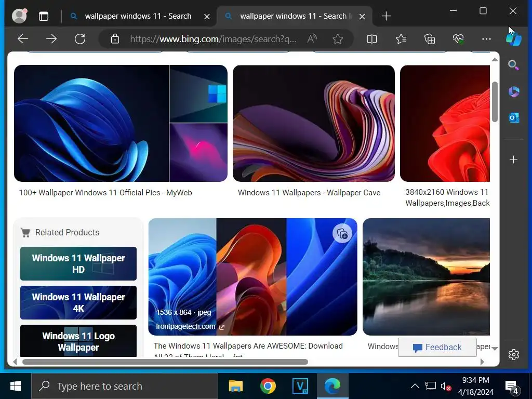Viewport: 532px width, 399px height.
Task: View site information lock icon
Action: click(x=115, y=39)
